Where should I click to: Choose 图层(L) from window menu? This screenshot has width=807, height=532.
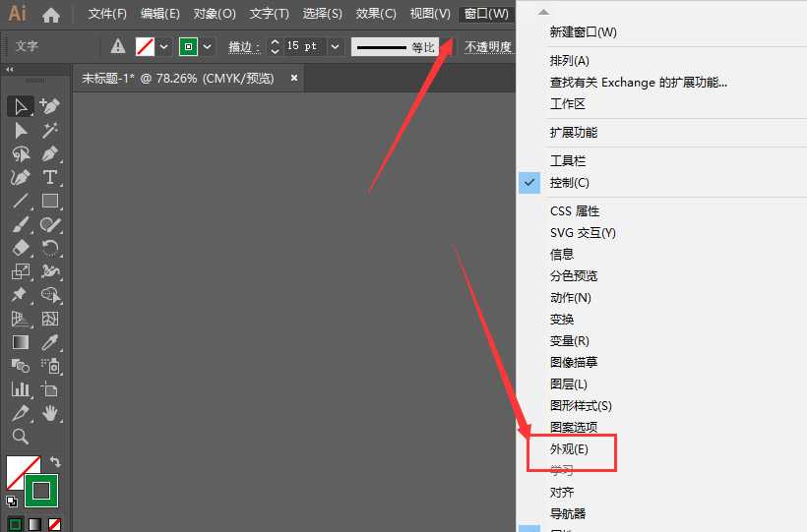click(x=568, y=384)
